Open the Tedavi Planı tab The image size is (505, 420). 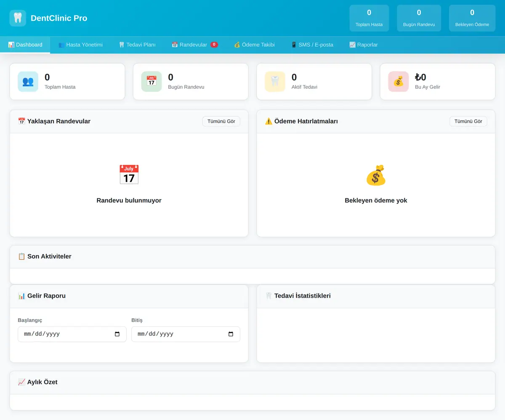[137, 45]
